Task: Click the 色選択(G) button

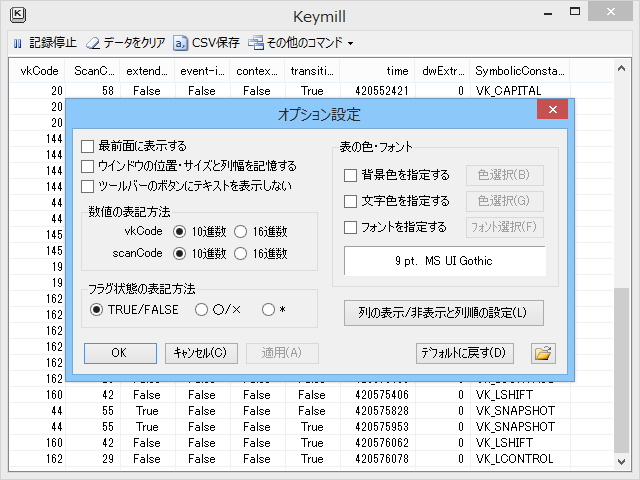Action: coord(504,201)
